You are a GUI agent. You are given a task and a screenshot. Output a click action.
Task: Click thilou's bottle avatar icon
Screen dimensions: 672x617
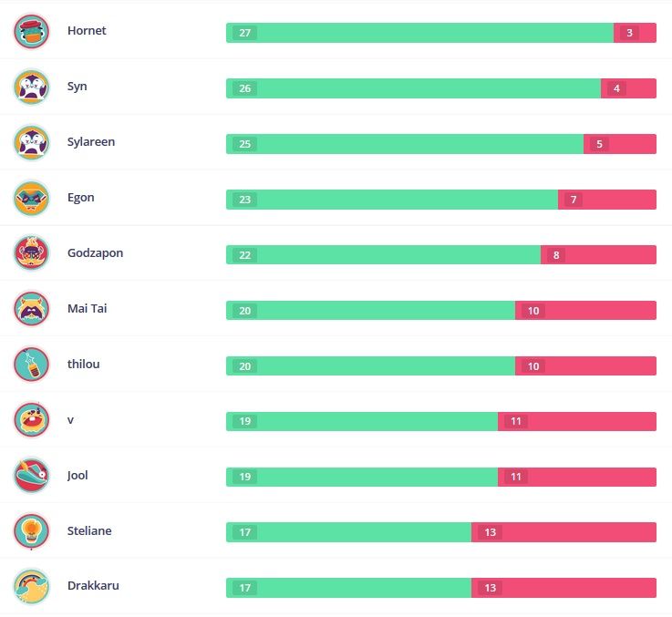[x=32, y=365]
